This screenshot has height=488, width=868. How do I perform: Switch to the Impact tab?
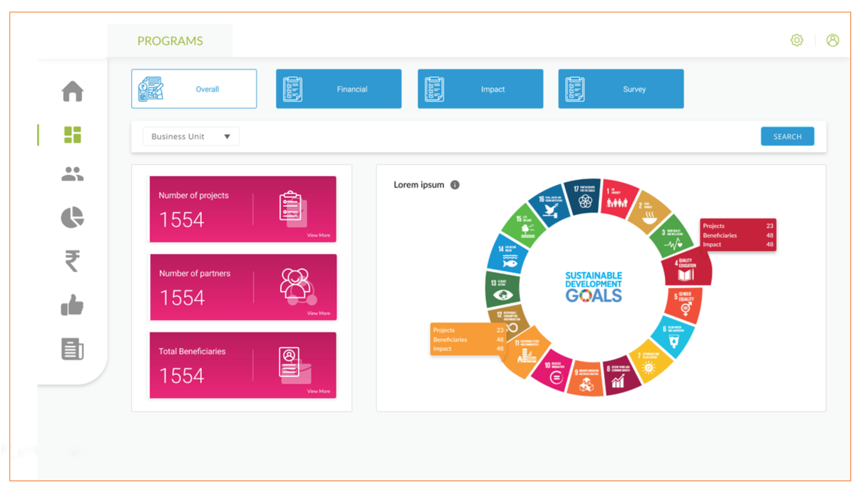pyautogui.click(x=480, y=89)
